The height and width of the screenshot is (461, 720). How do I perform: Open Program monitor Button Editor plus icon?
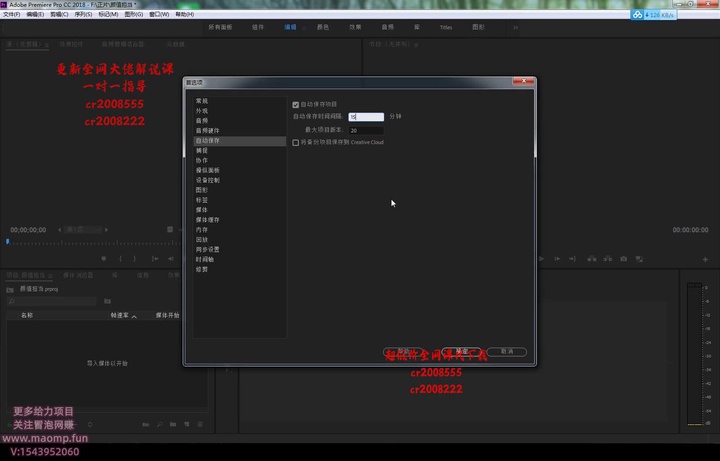[705, 260]
